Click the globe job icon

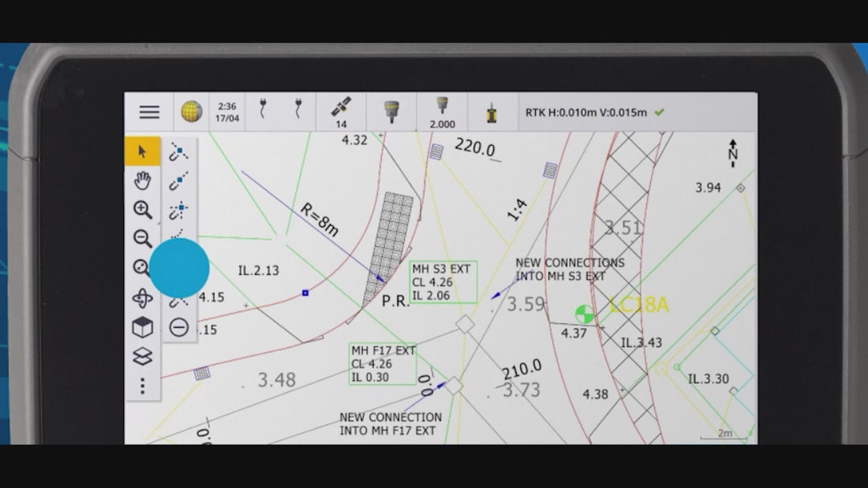point(191,112)
